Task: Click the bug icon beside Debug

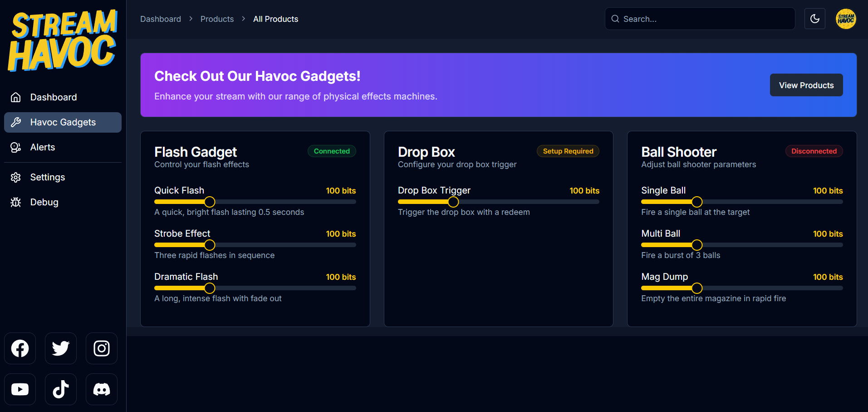Action: [x=16, y=202]
